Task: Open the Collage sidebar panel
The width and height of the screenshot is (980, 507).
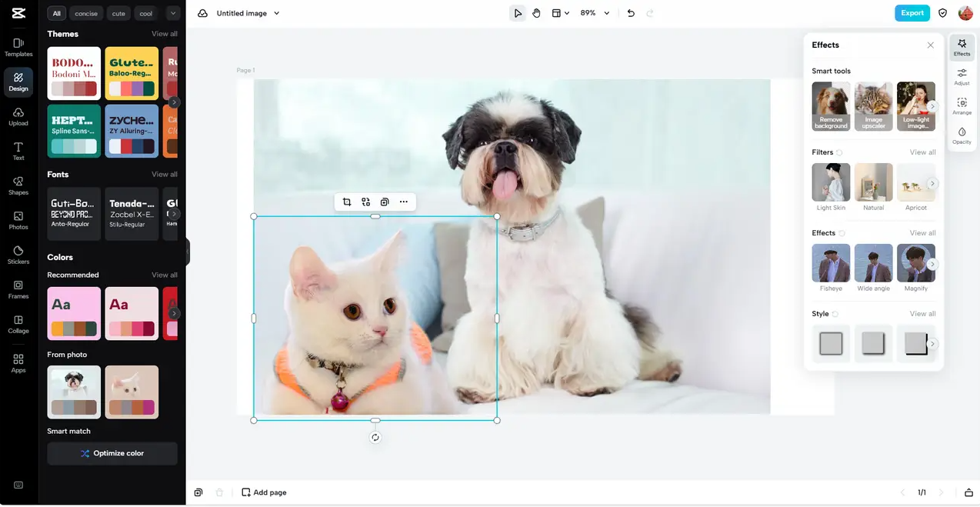Action: pyautogui.click(x=18, y=325)
